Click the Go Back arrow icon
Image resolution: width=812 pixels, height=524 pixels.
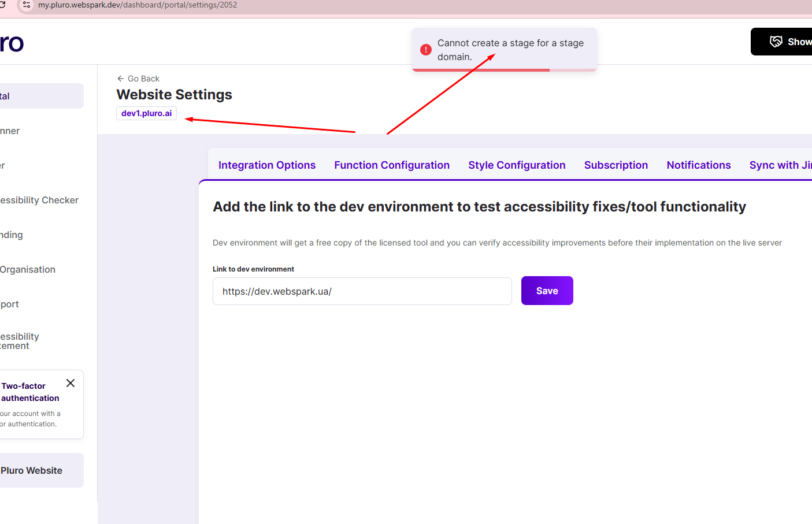(120, 79)
